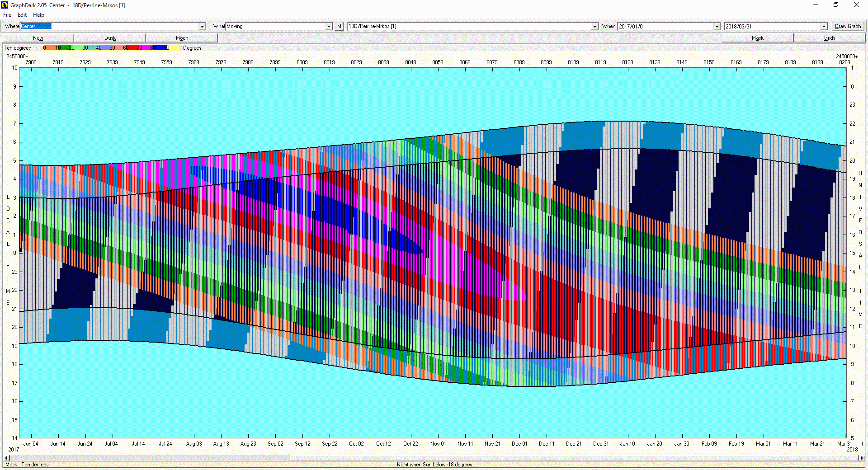Click the 'Mar 21' date axis label
Image resolution: width=868 pixels, height=470 pixels.
(817, 444)
